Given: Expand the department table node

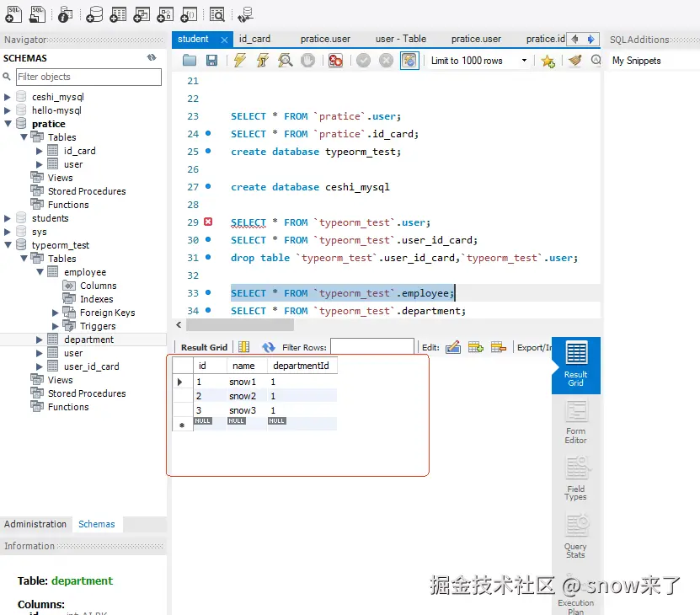Looking at the screenshot, I should pos(40,340).
